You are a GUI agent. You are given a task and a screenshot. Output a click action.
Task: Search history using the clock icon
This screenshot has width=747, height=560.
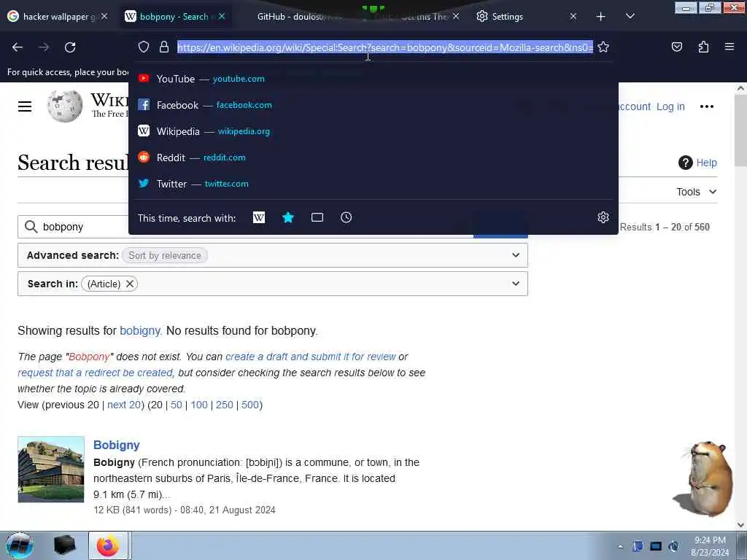point(347,217)
